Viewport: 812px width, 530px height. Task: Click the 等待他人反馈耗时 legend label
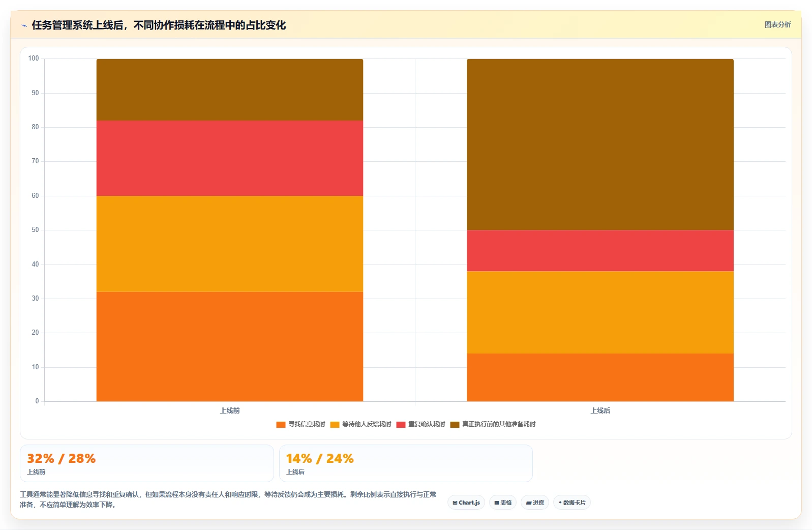pyautogui.click(x=367, y=424)
